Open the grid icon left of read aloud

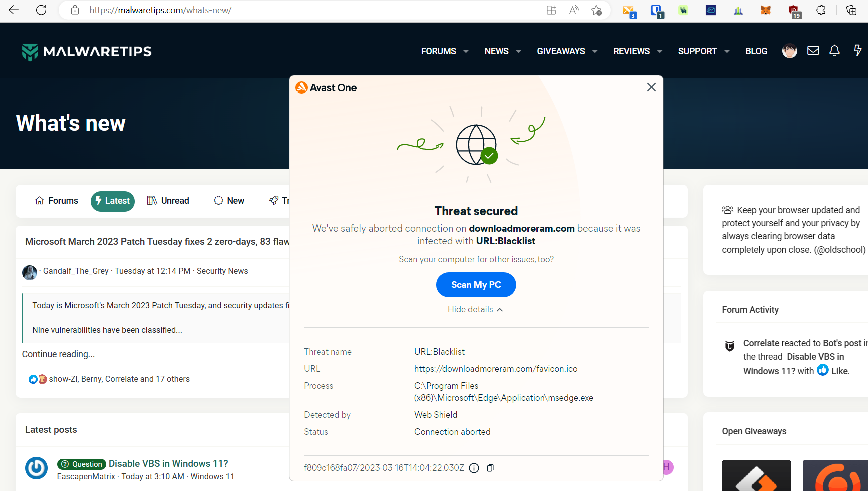pos(551,10)
